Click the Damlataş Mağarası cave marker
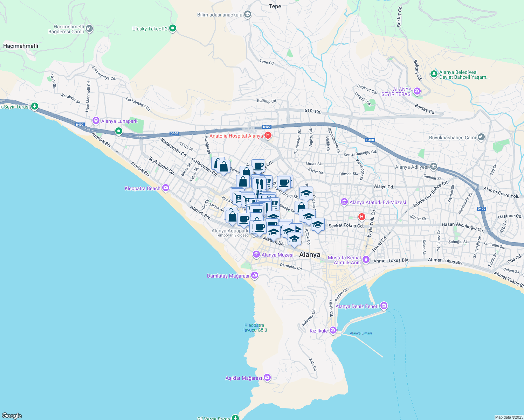 (255, 275)
